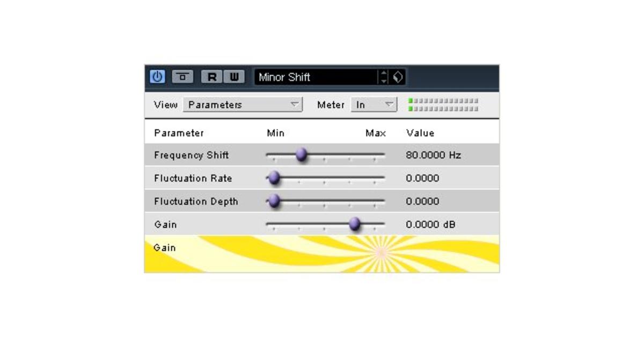Select the Frequency Shift parameter label

coord(191,155)
